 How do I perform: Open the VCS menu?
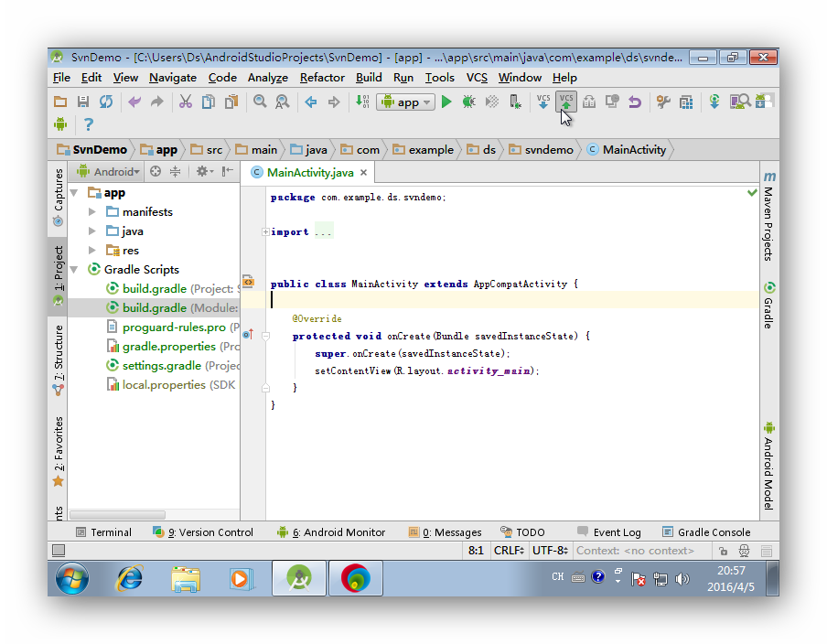pos(476,78)
